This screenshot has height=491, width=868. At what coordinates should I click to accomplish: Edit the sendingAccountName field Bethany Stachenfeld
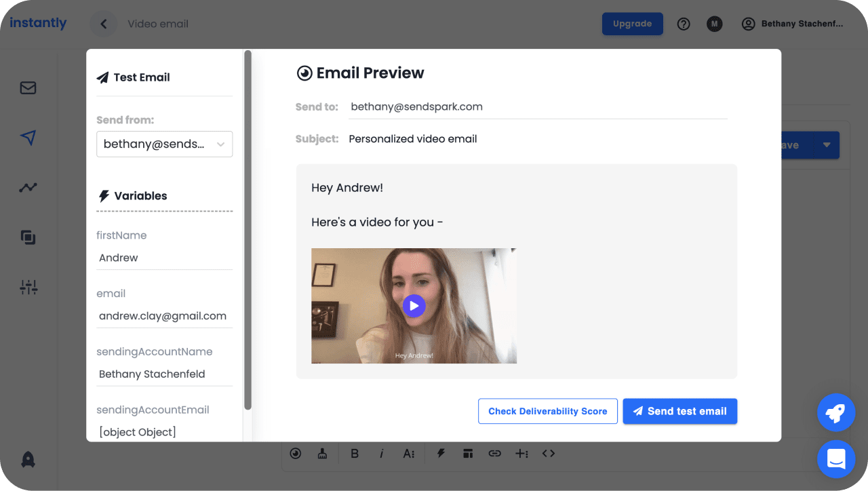pos(164,374)
